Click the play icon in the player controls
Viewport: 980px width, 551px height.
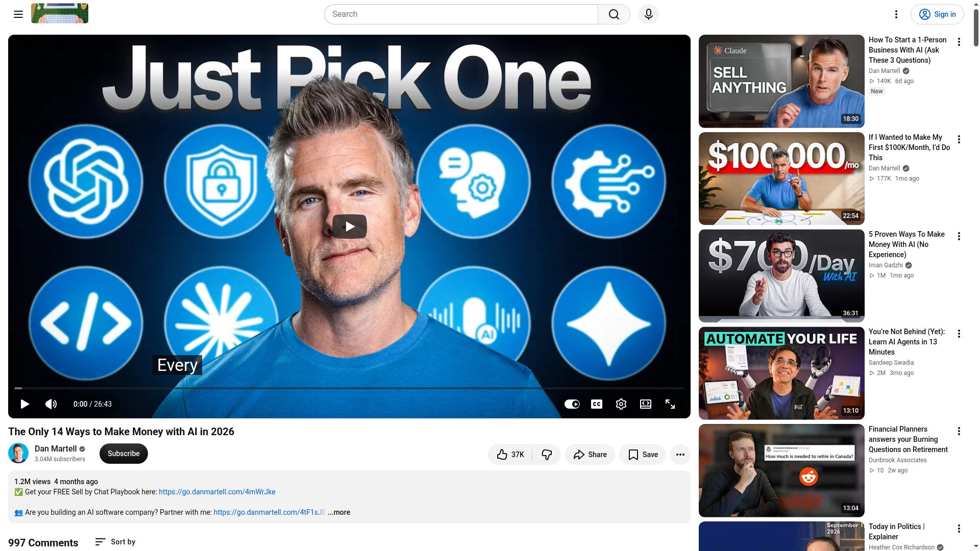tap(24, 404)
